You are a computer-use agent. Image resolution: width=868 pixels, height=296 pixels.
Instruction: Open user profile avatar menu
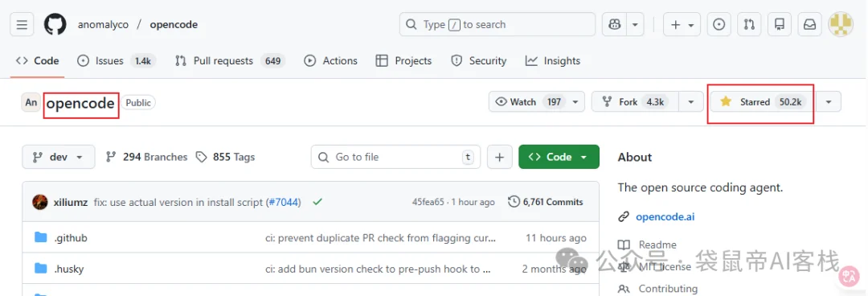[841, 24]
